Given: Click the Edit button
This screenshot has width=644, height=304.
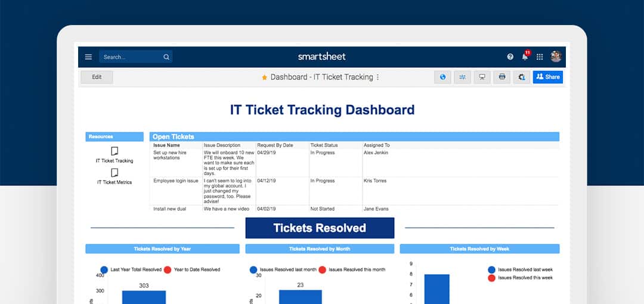Looking at the screenshot, I should coord(97,77).
